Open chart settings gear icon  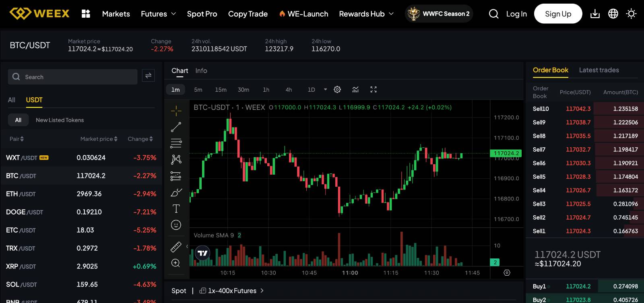pyautogui.click(x=337, y=90)
